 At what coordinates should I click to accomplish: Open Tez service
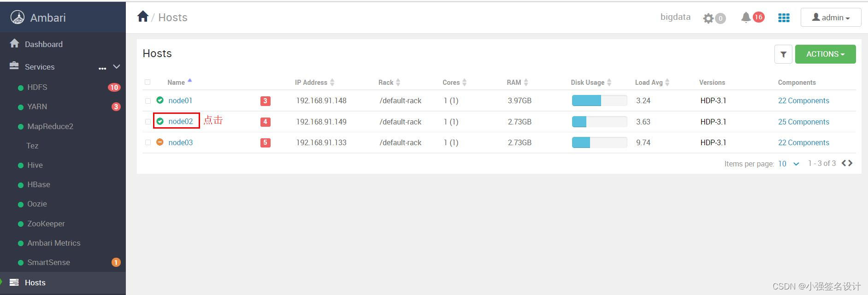[x=32, y=146]
